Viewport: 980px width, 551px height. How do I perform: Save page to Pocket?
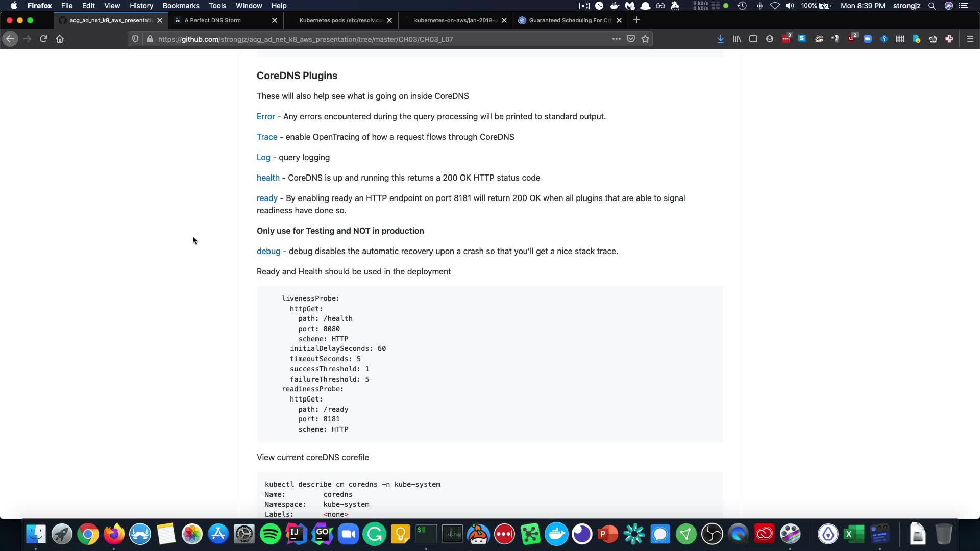(631, 39)
